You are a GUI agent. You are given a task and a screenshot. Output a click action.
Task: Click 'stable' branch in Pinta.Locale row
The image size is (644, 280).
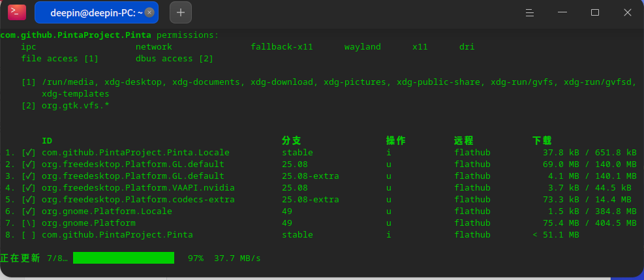[x=298, y=153]
